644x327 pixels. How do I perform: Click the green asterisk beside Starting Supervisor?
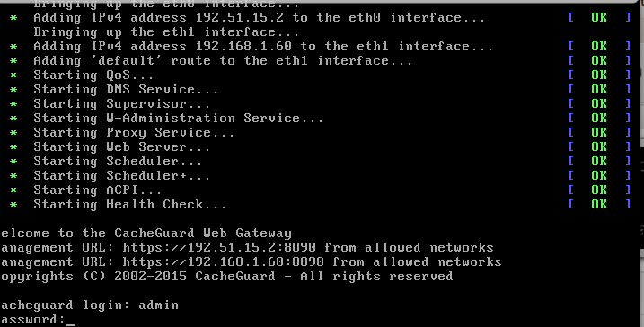[13, 104]
